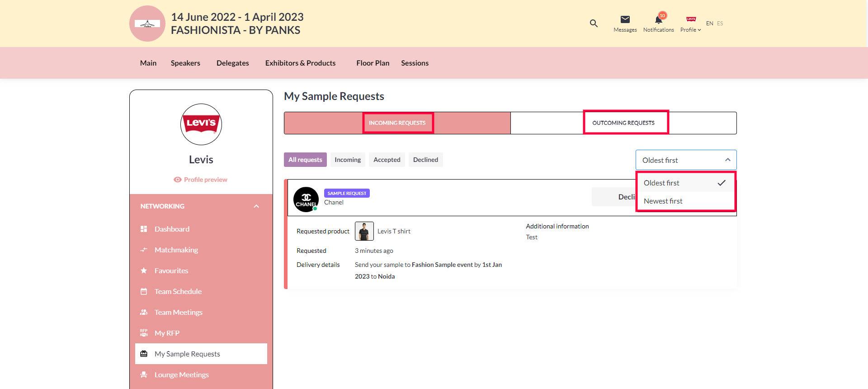This screenshot has width=868, height=389.
Task: Switch language to ES
Action: pyautogui.click(x=720, y=24)
